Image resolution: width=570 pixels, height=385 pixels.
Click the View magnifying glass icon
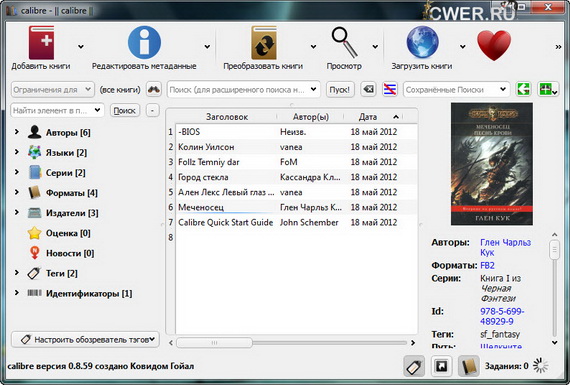(x=344, y=43)
